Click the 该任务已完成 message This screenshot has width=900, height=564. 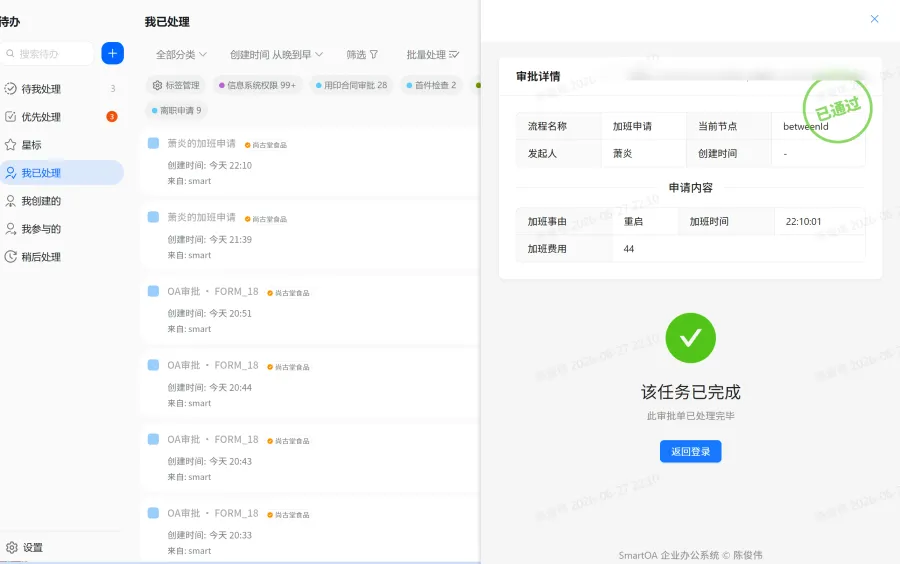690,392
